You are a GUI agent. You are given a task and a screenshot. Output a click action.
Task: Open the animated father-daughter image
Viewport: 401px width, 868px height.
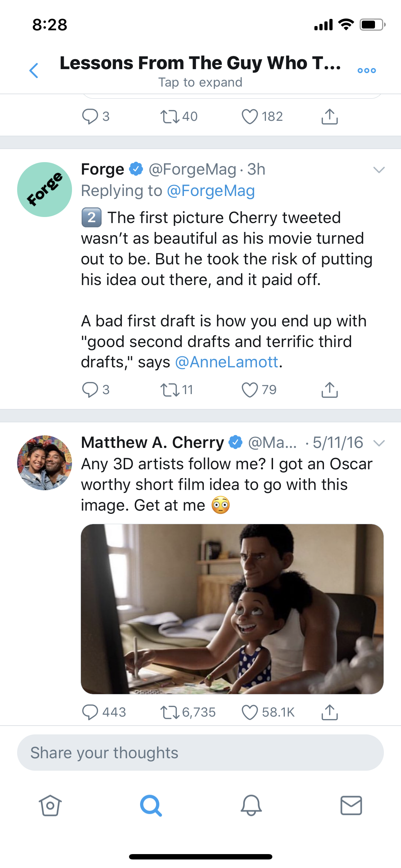232,609
